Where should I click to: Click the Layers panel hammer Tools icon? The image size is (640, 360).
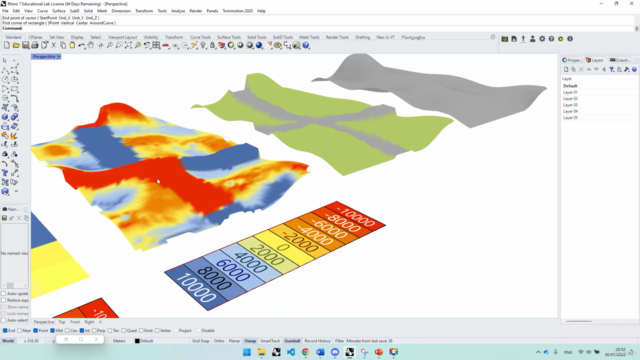tap(627, 70)
